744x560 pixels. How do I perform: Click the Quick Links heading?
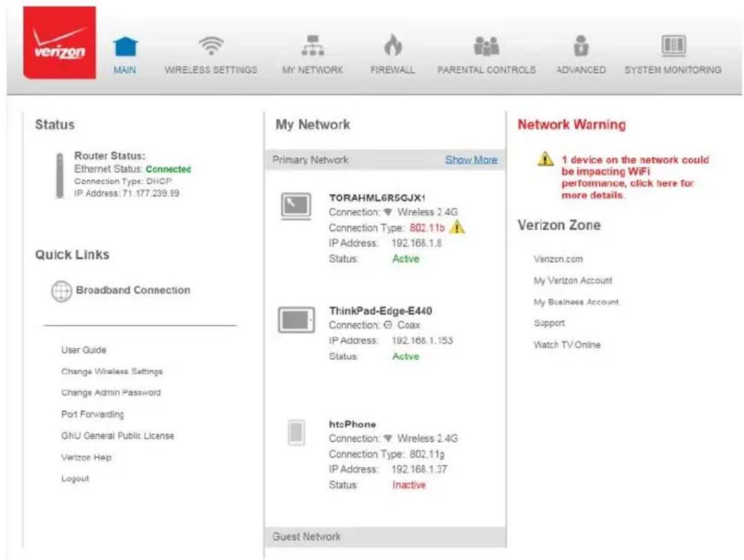pyautogui.click(x=72, y=255)
